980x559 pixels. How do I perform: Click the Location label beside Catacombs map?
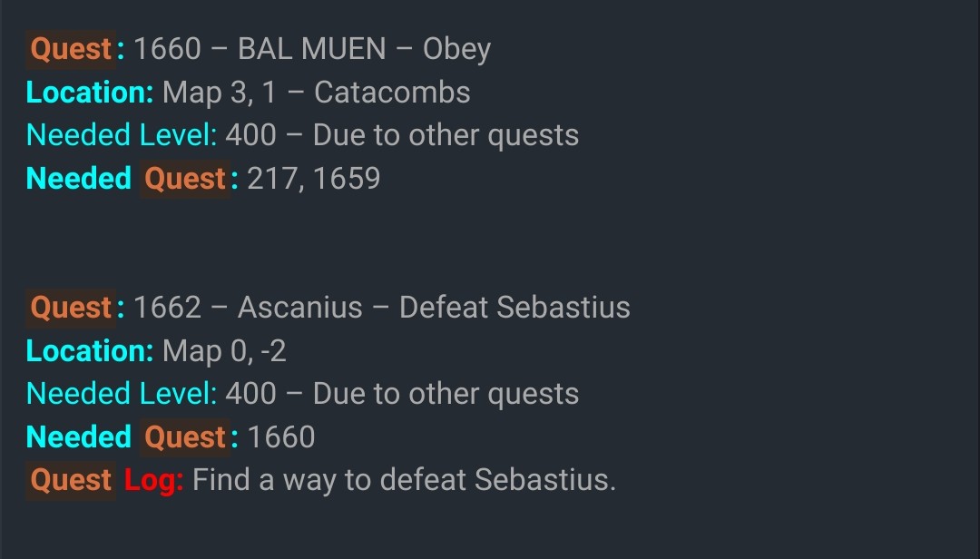90,93
